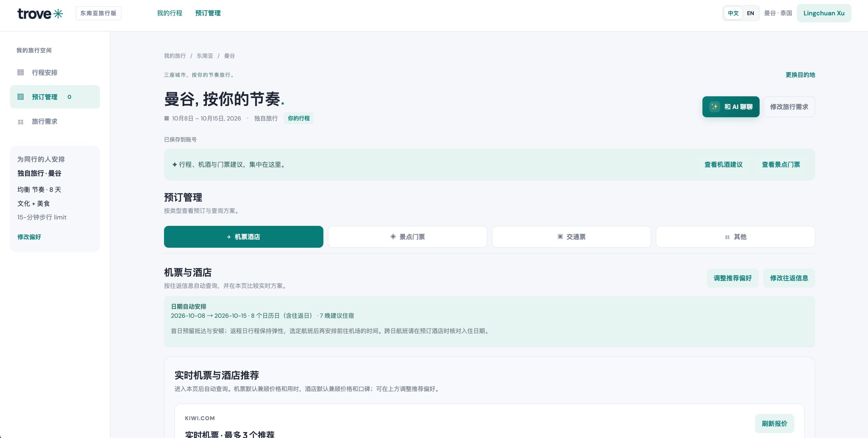Viewport: 868px width, 438px height.
Task: Click 曼谷 breadcrumb
Action: click(x=229, y=56)
